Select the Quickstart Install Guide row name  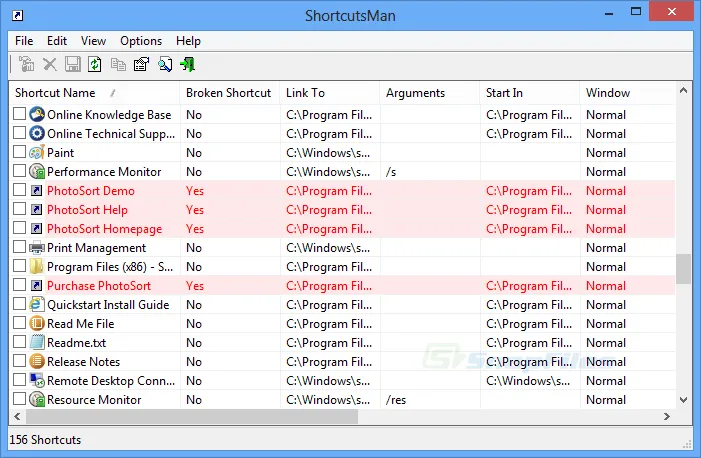point(108,305)
